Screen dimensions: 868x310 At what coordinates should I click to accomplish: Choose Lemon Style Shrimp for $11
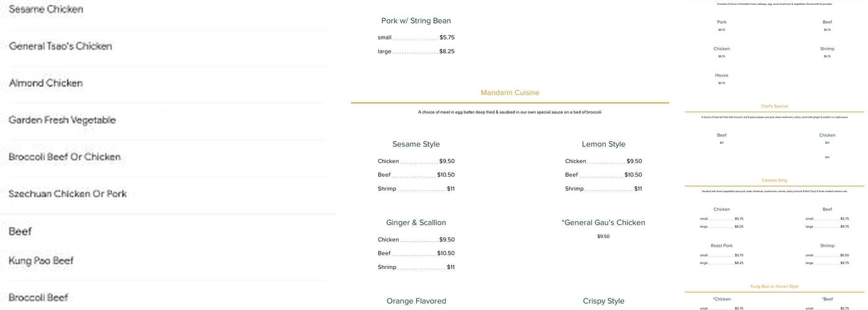[x=603, y=188]
